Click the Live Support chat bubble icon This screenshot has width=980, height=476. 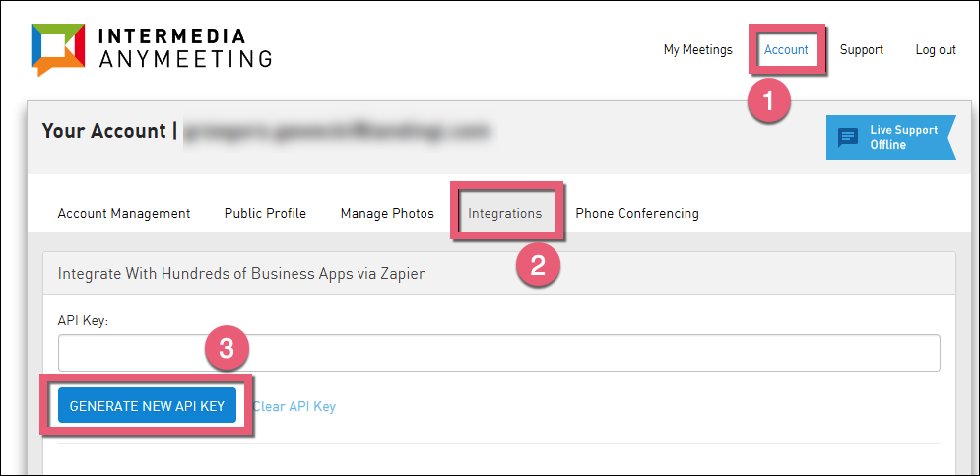pyautogui.click(x=848, y=137)
